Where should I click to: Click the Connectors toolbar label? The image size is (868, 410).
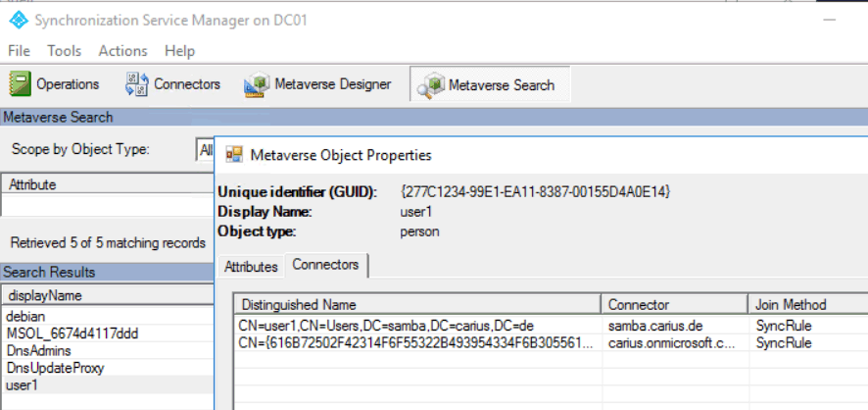coord(187,84)
